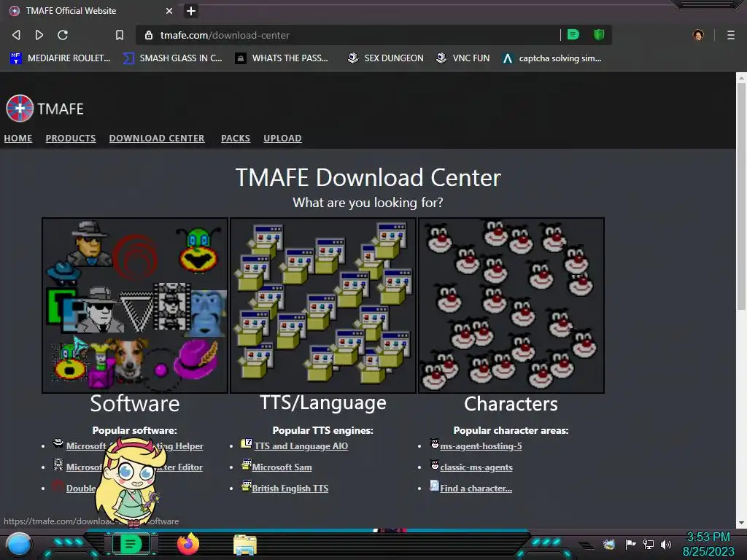Click icon beside Microsoft Sam

247,464
